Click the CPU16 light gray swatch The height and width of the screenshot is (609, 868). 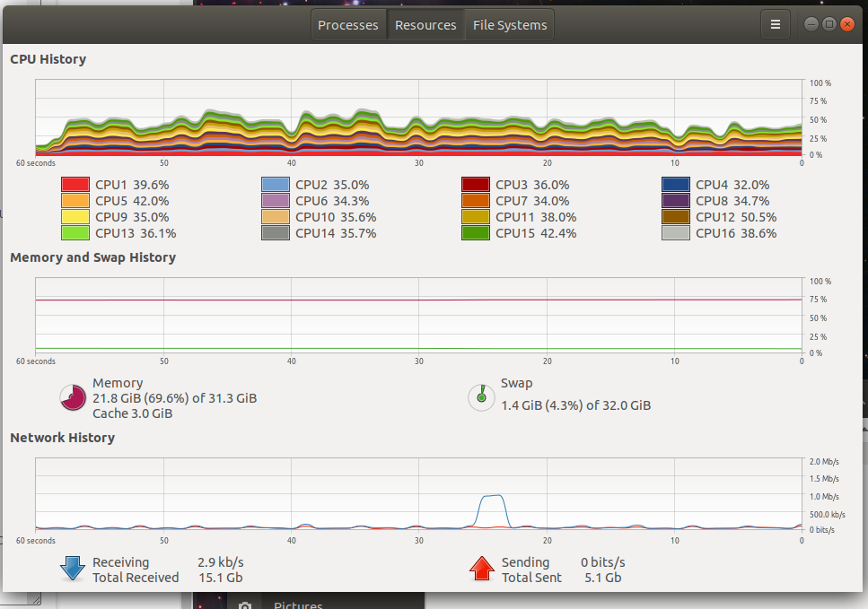coord(676,233)
